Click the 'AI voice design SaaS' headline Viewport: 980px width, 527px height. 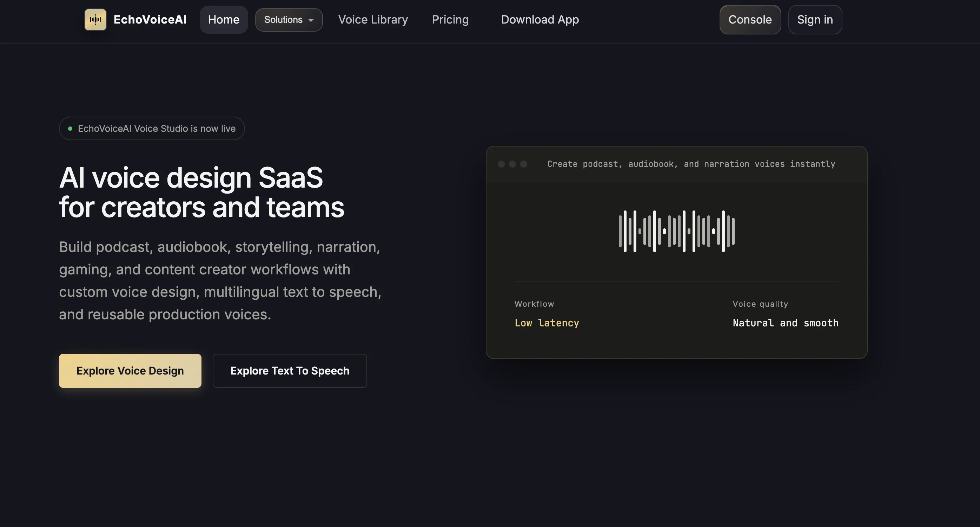(x=191, y=178)
